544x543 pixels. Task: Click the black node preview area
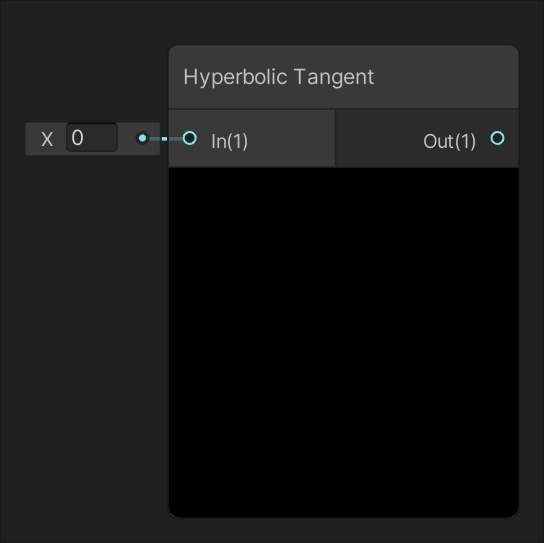343,342
